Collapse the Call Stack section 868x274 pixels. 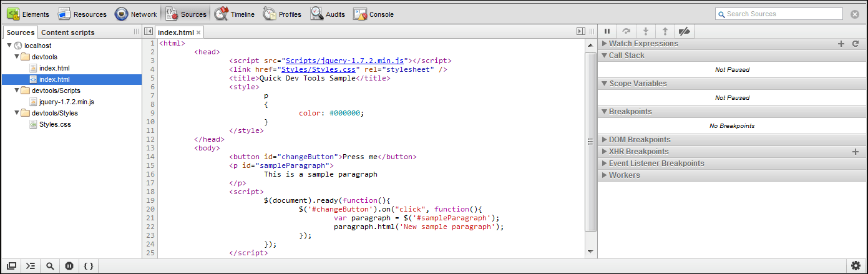604,56
